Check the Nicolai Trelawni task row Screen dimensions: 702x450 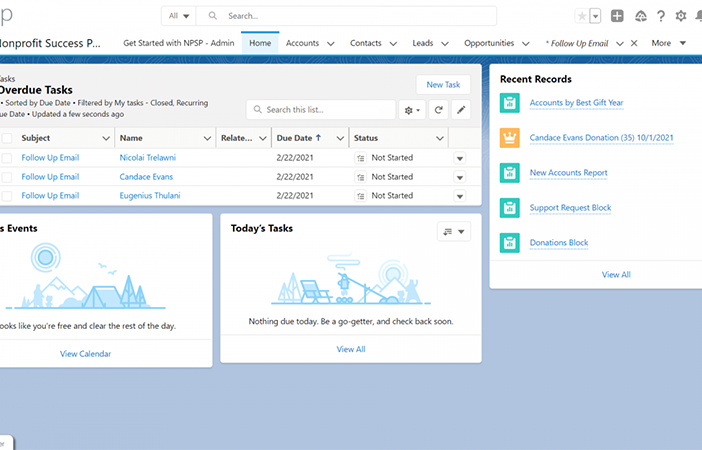tap(7, 158)
